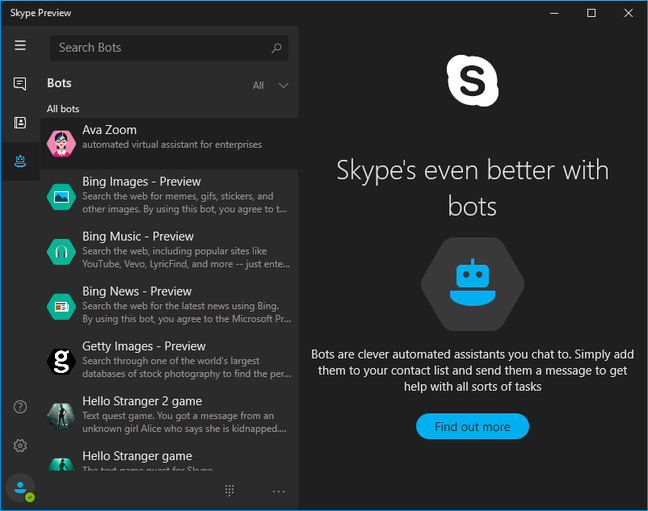This screenshot has height=511, width=648.
Task: Select Bing News - Preview title
Action: click(x=137, y=291)
